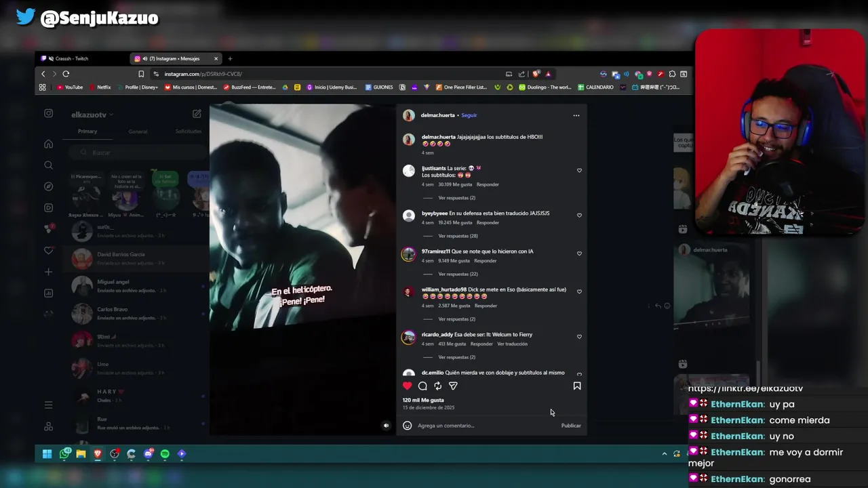Share the post with the paper-plane icon
This screenshot has width=868, height=488.
coord(453,386)
